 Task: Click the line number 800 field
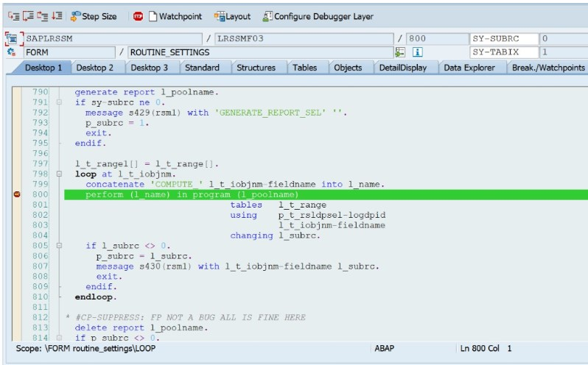[437, 38]
